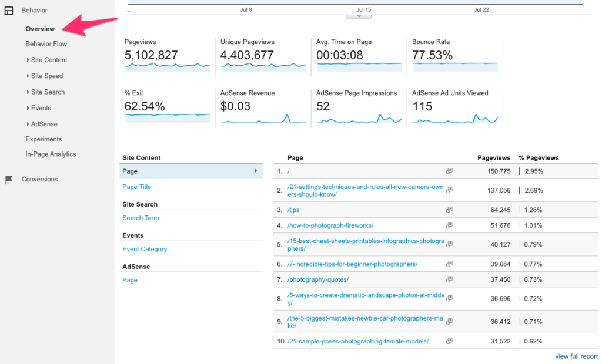Select Search Term under Site Search
The height and width of the screenshot is (364, 602).
coord(141,218)
